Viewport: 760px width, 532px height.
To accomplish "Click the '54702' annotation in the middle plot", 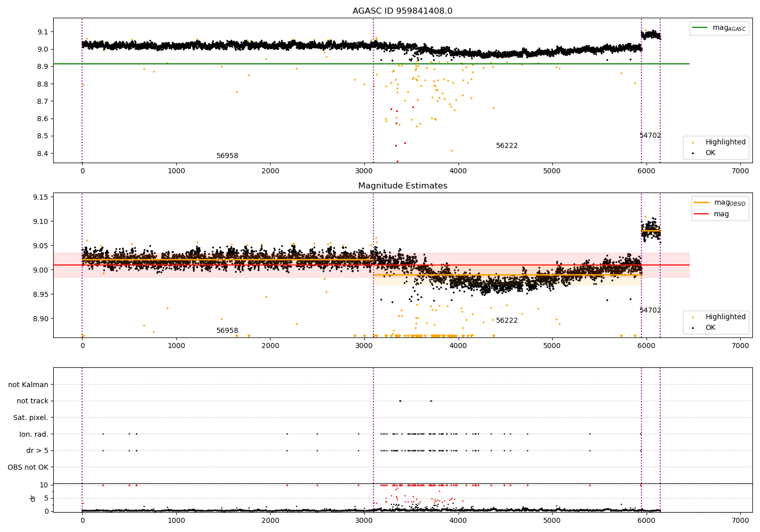I will pos(650,311).
